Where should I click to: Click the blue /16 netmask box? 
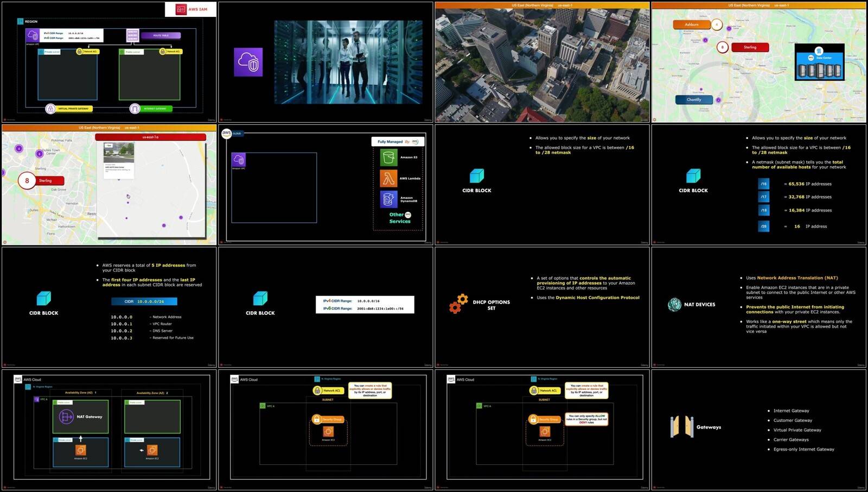(763, 184)
